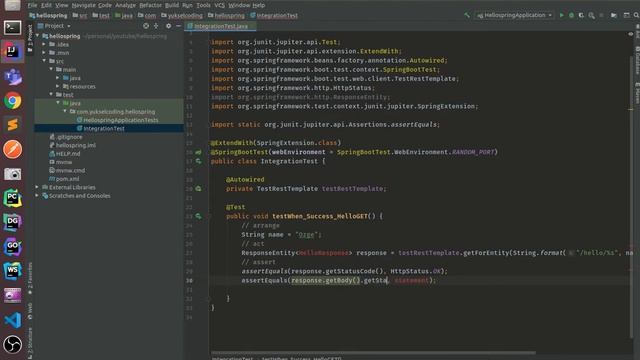Toggle the Database tool window on right edge
This screenshot has width=640, height=360.
(637, 60)
